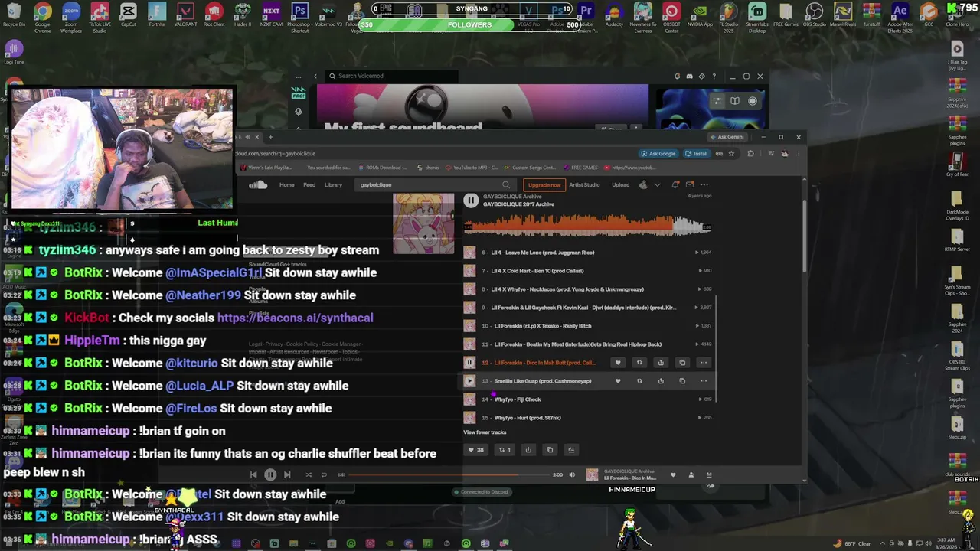Open more options for track 12

(x=704, y=363)
